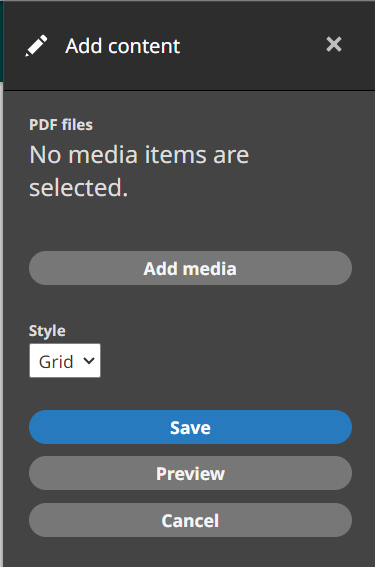This screenshot has height=567, width=375.
Task: Click blank area between selected message and Add media
Action: (x=190, y=225)
